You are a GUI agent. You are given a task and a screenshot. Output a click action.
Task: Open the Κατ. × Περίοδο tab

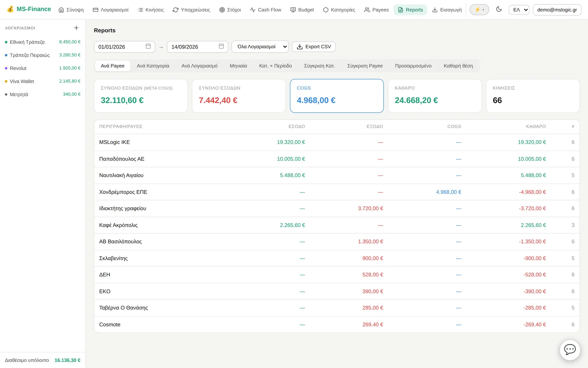[276, 66]
